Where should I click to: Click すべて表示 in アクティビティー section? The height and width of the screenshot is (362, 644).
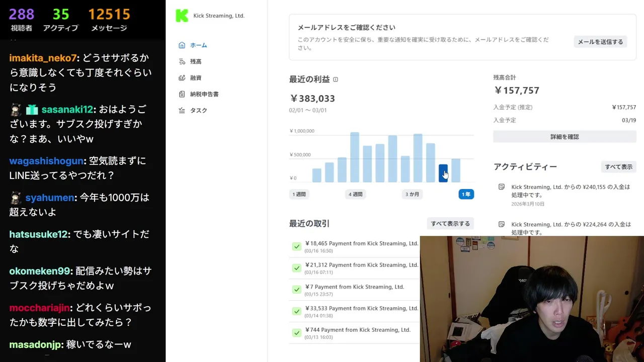point(618,166)
